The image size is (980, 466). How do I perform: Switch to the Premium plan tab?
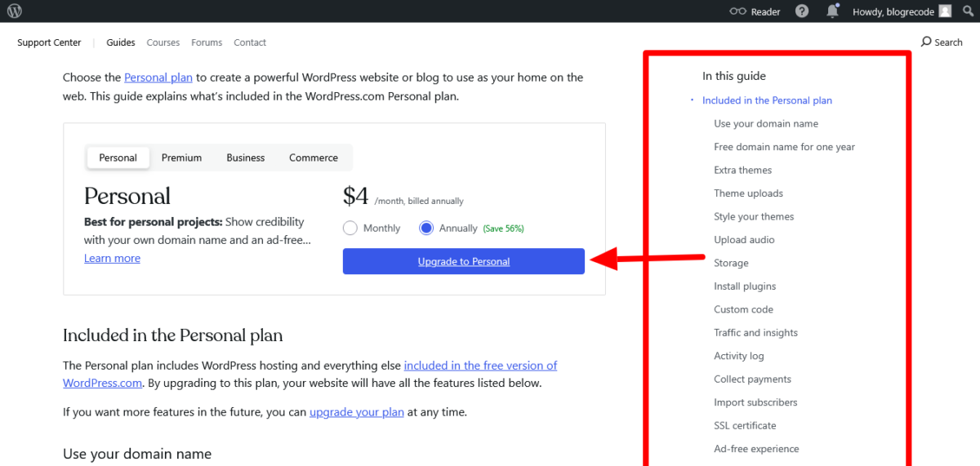pyautogui.click(x=181, y=158)
